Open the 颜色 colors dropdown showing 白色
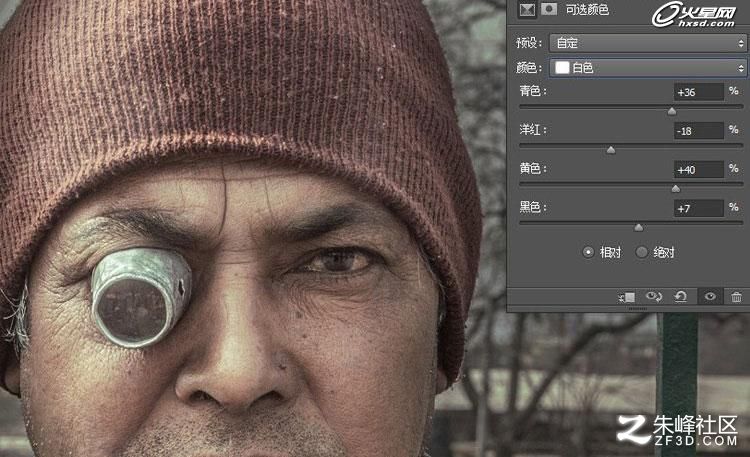 coord(648,67)
